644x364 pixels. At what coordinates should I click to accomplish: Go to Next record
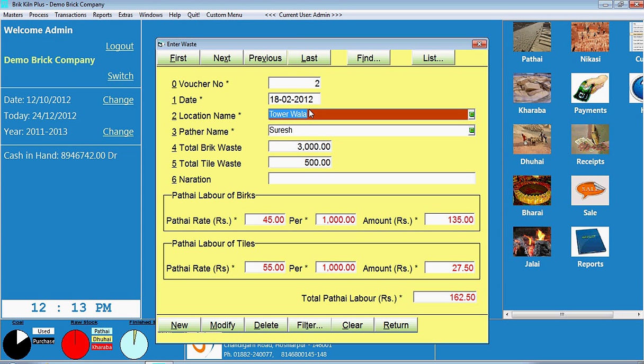(222, 58)
